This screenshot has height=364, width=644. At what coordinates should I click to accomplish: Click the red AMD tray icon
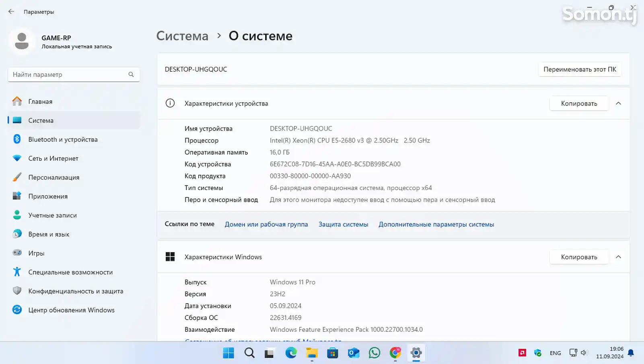(522, 353)
